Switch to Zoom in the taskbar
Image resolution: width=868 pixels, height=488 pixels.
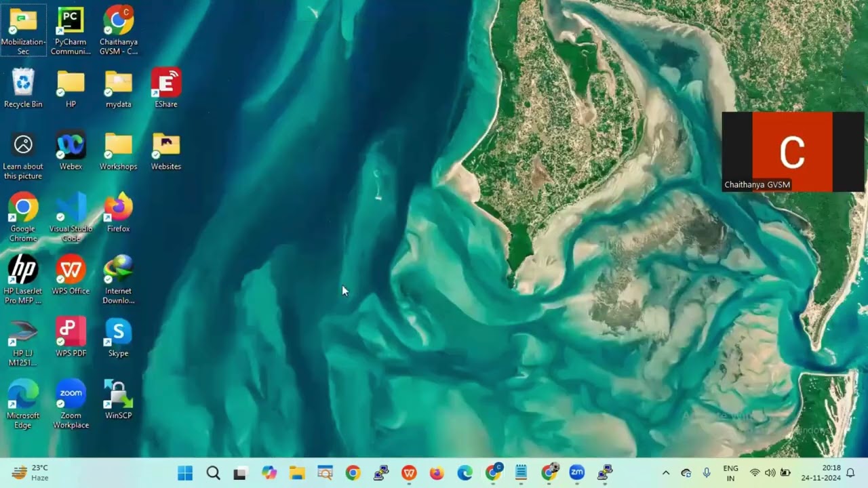[577, 473]
